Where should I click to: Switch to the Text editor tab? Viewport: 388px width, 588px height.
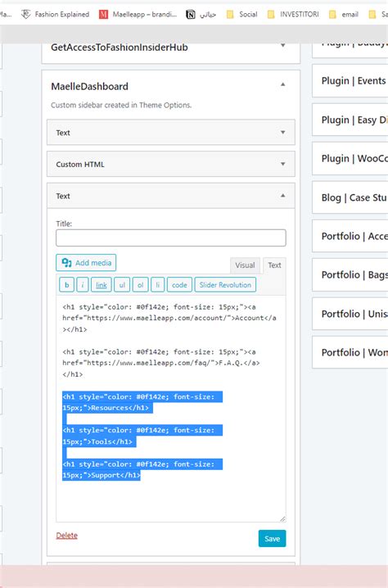point(274,265)
